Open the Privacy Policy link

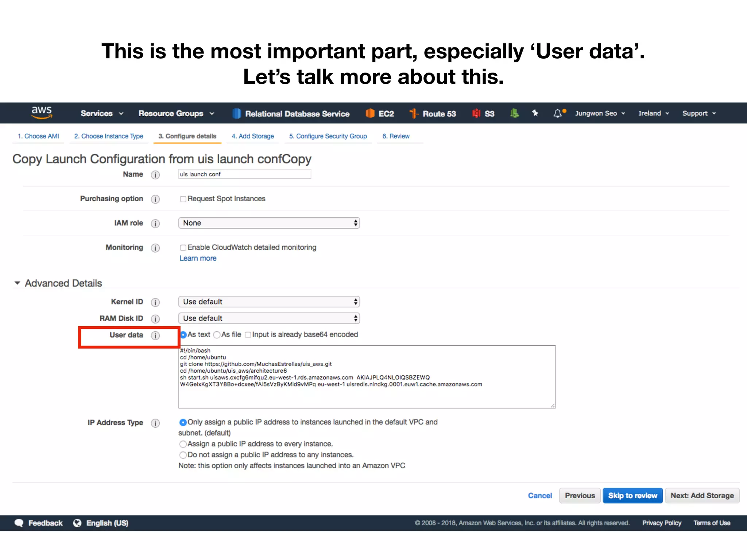point(662,523)
